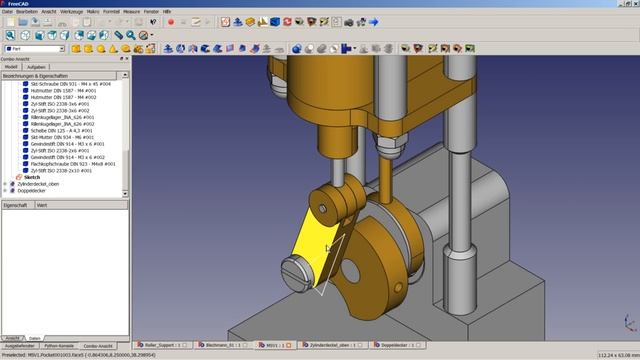Click the zoom magnifier icon in view toolbar

[131, 36]
